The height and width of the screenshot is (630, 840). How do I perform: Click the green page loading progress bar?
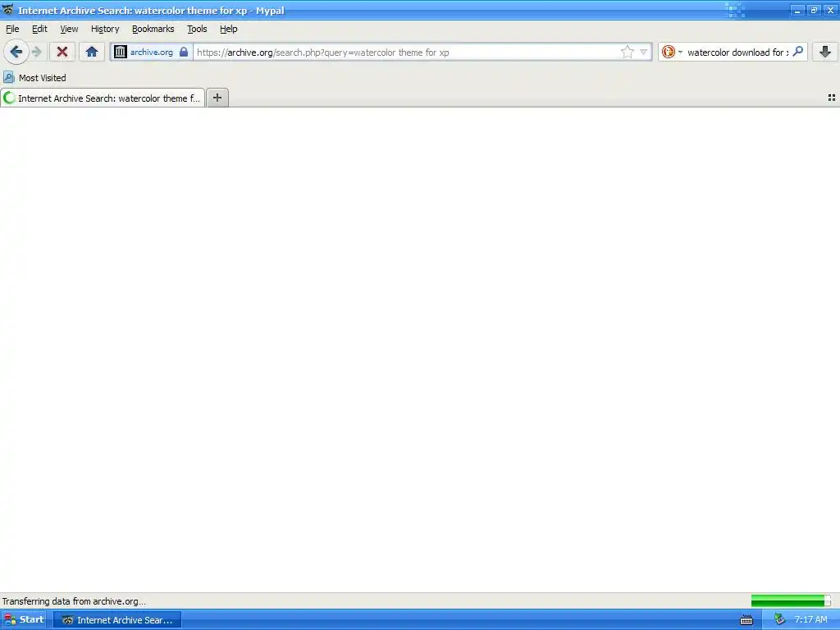click(x=791, y=601)
